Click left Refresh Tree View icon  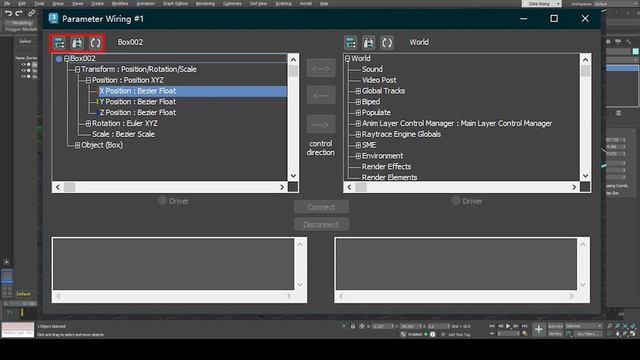(95, 42)
